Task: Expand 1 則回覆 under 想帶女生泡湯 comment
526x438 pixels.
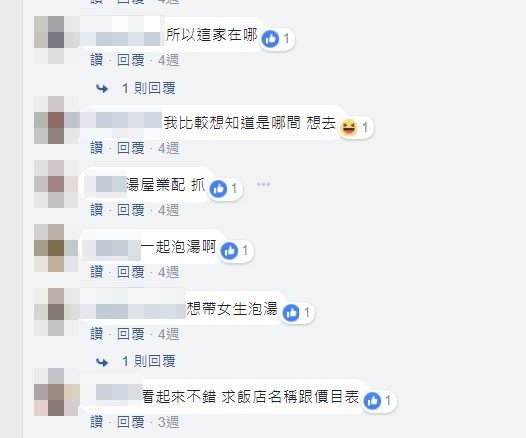Action: [x=149, y=362]
